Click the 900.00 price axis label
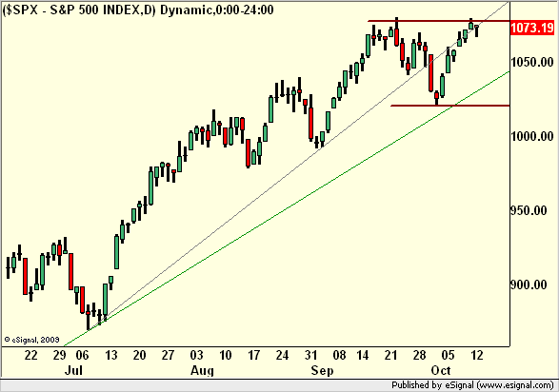The width and height of the screenshot is (559, 392). 532,284
